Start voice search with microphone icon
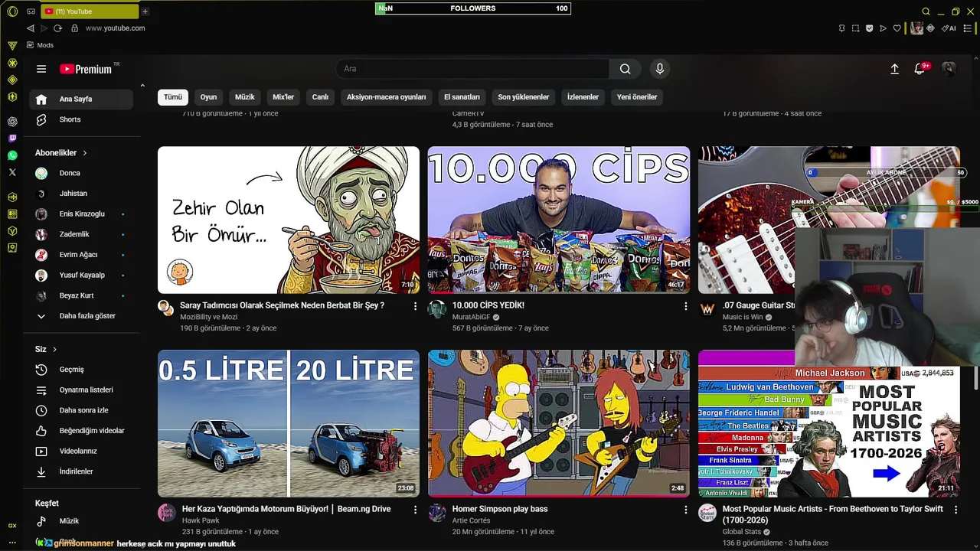 click(660, 69)
